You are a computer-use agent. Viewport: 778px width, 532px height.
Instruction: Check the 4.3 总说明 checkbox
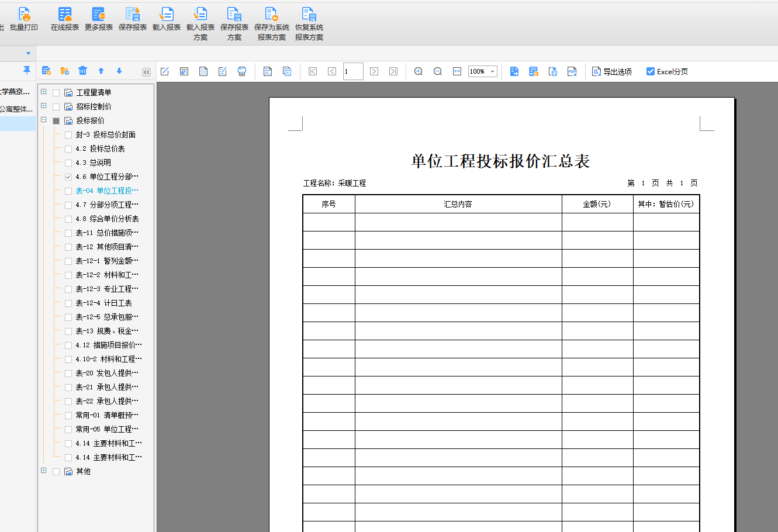(68, 163)
